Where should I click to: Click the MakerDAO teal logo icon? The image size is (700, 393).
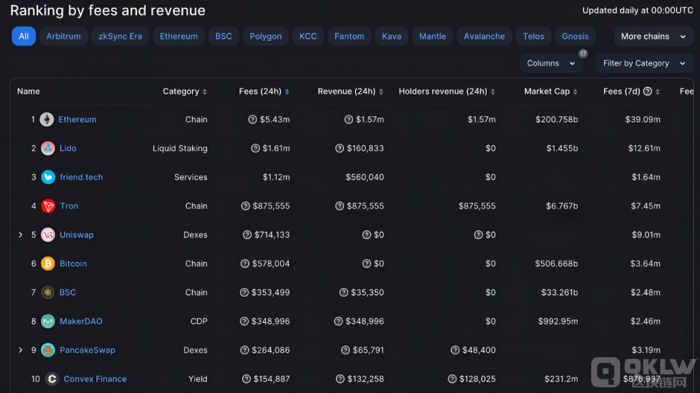coord(48,321)
